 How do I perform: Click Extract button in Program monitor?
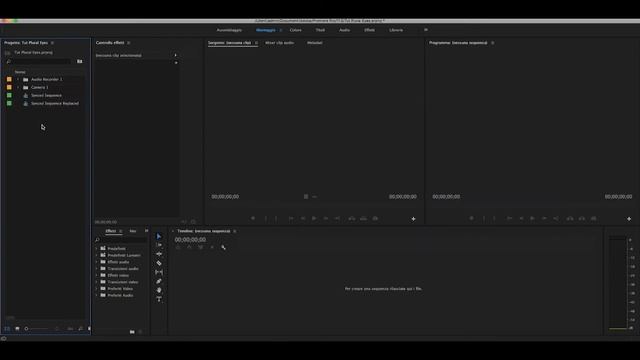[x=582, y=219]
